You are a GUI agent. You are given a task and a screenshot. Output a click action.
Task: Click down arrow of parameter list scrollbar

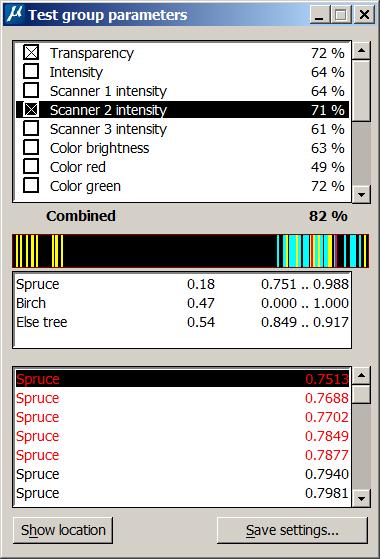click(x=361, y=194)
